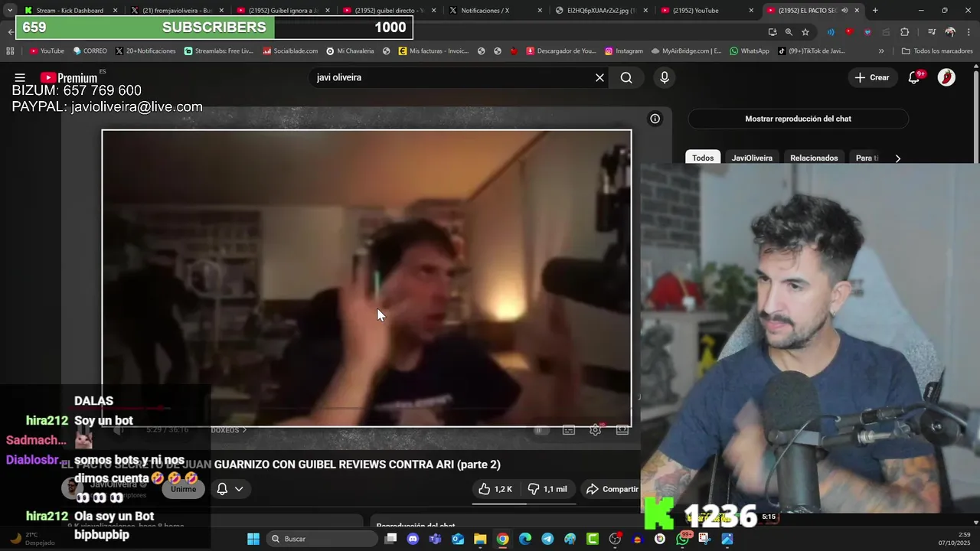
Task: Show video info card icon
Action: [655, 119]
